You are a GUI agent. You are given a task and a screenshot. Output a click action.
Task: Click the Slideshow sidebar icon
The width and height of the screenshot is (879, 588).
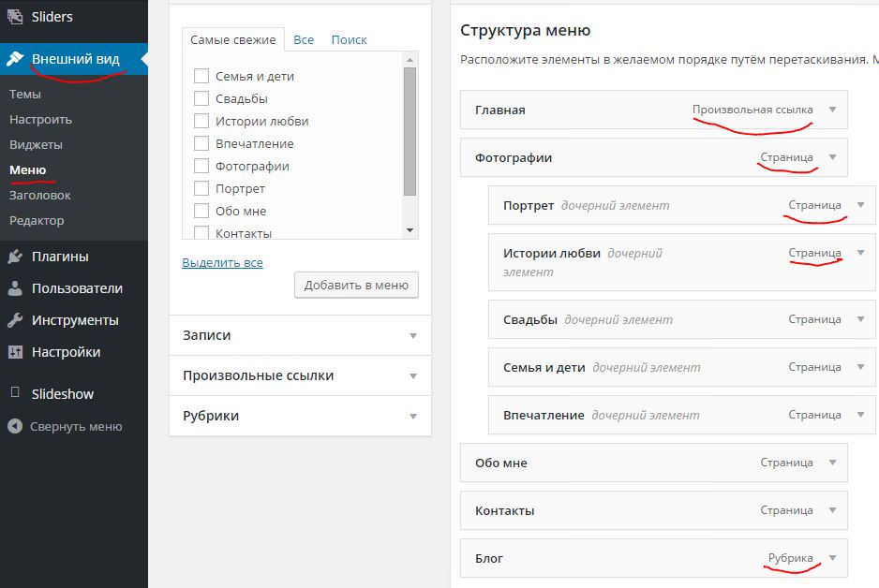coord(15,392)
